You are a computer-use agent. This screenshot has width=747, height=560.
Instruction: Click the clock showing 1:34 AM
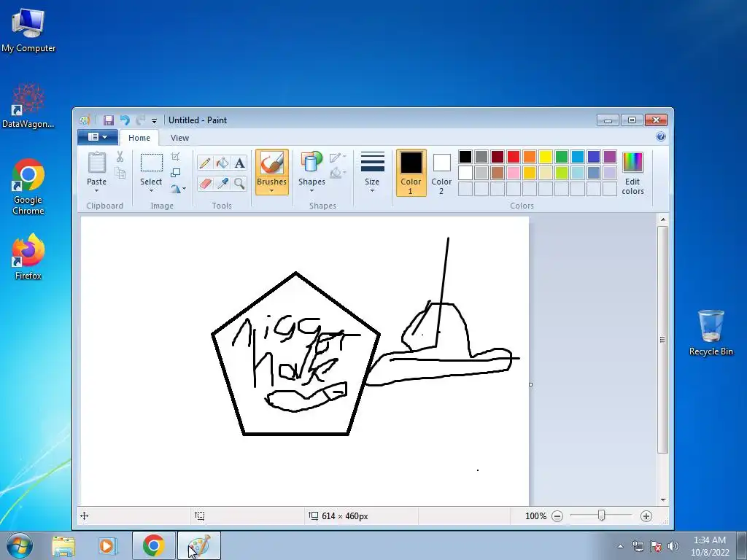[x=710, y=546]
